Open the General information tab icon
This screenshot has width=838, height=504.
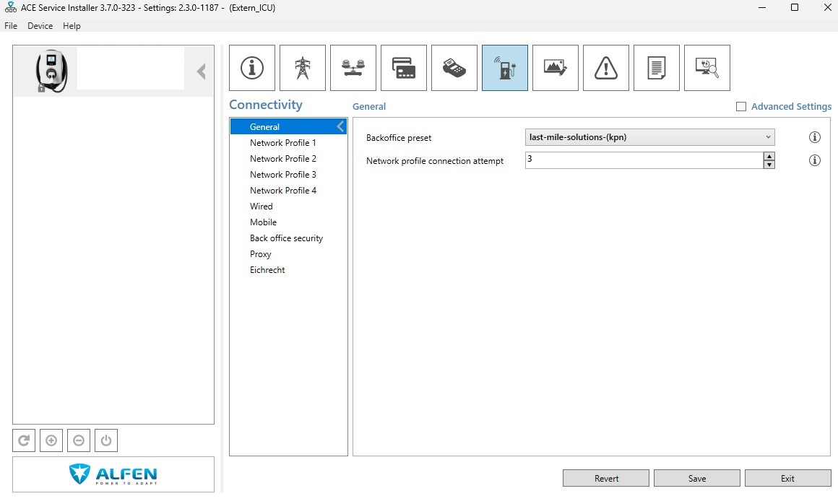coord(251,68)
